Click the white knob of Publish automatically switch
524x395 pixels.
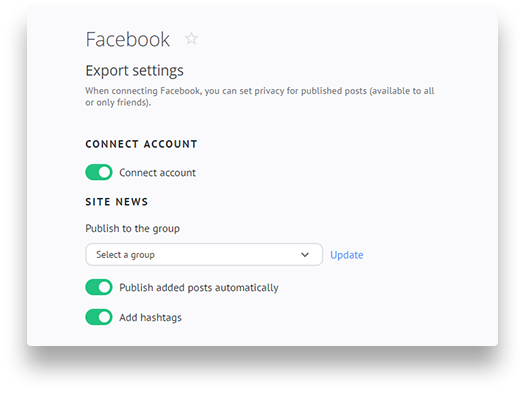click(x=105, y=287)
